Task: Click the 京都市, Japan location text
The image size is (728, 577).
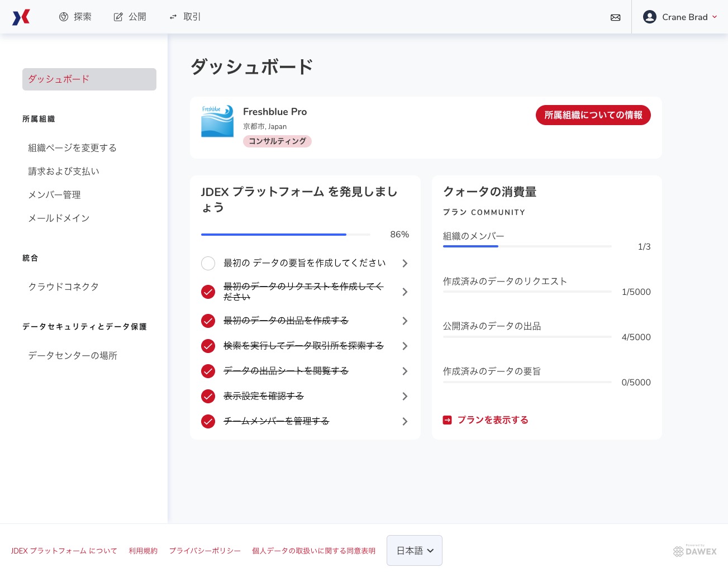Action: [x=265, y=127]
